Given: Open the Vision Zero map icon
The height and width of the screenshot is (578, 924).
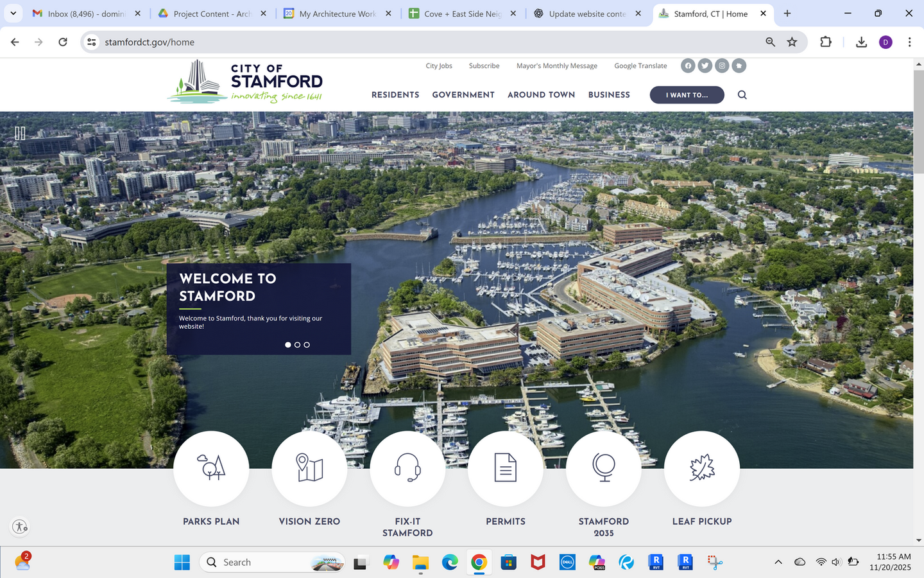Looking at the screenshot, I should pyautogui.click(x=309, y=468).
